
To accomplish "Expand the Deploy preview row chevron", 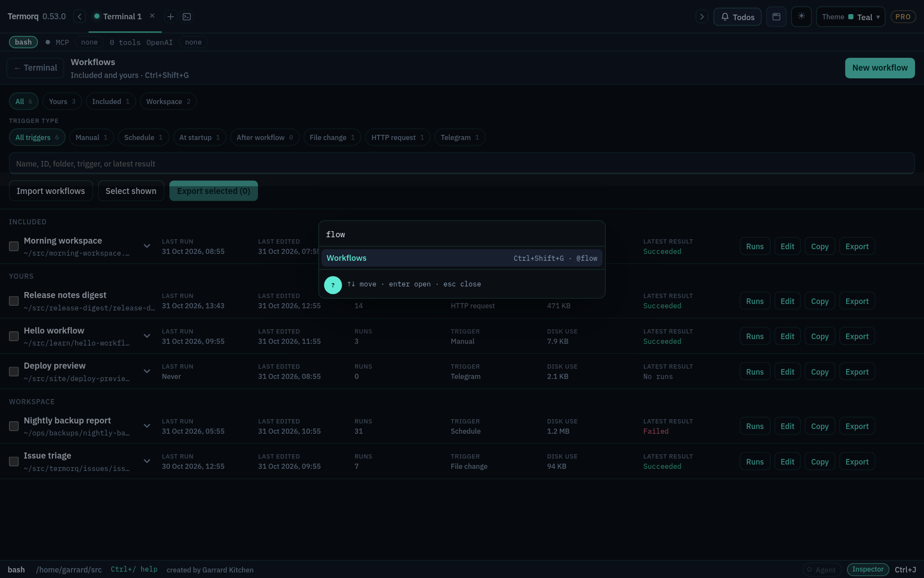I will click(x=147, y=371).
